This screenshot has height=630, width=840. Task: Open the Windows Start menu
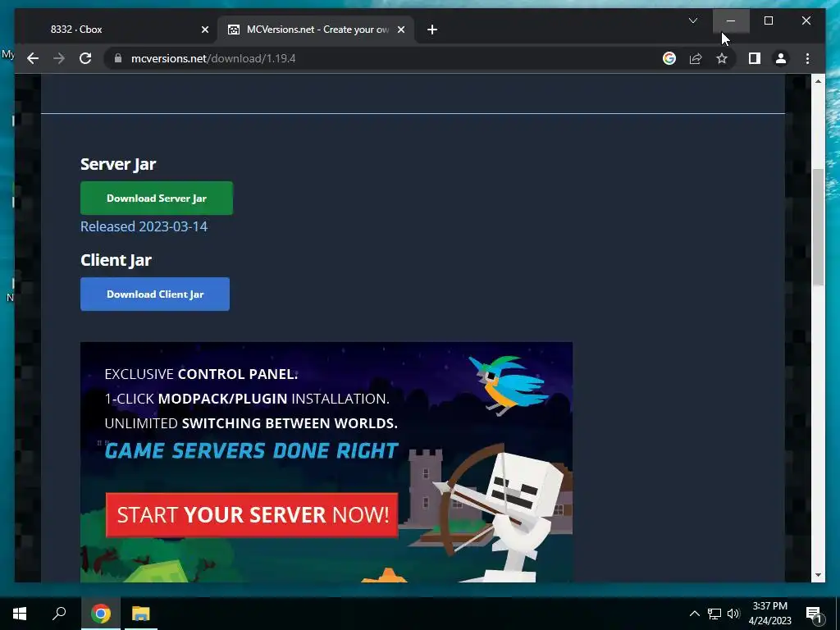click(20, 614)
